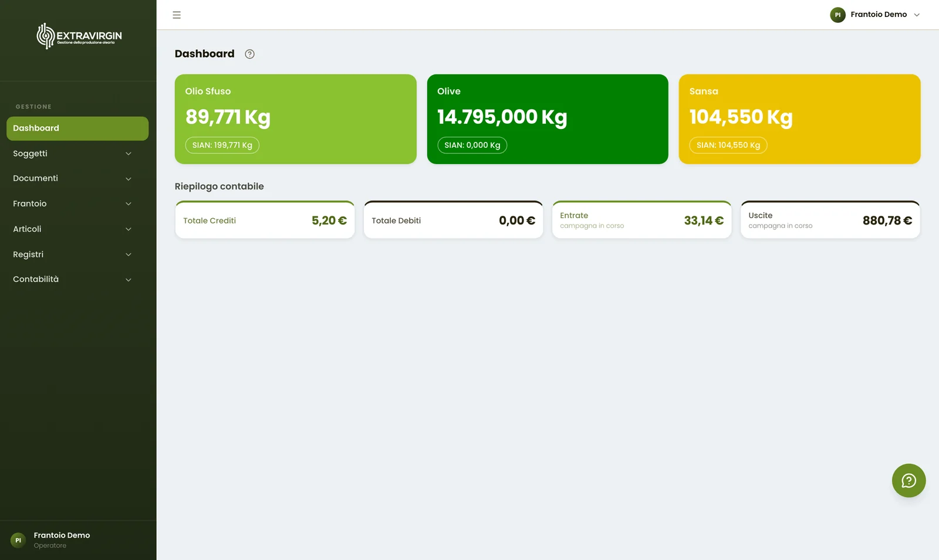Screen dimensions: 939x560
Task: Click the 880,78 € Uscite amount
Action: 887,220
